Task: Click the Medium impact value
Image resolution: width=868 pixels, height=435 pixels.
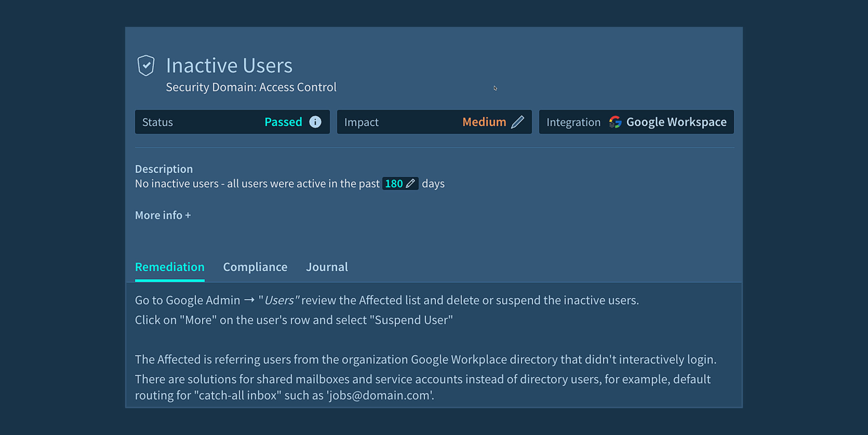Action: pos(484,122)
